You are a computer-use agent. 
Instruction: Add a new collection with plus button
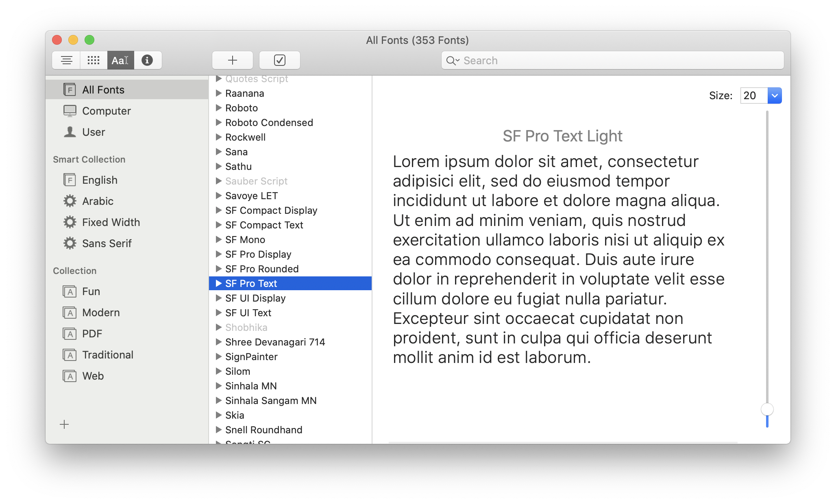point(64,425)
